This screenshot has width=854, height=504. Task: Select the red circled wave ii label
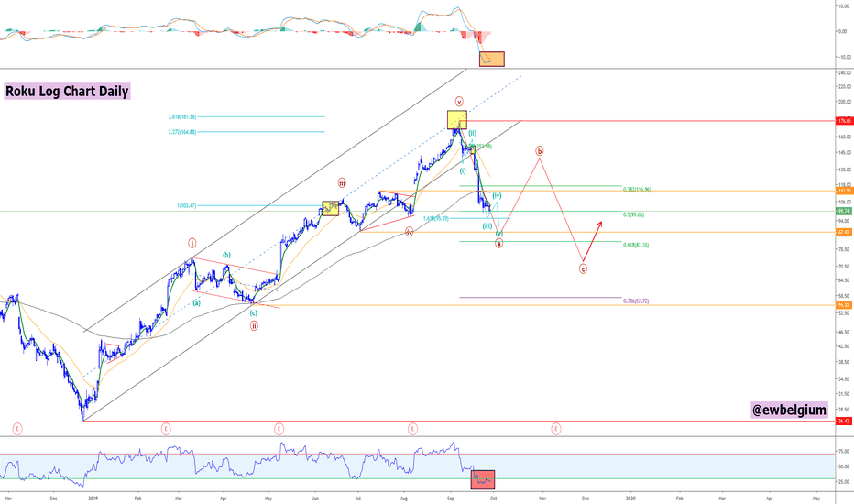point(254,326)
